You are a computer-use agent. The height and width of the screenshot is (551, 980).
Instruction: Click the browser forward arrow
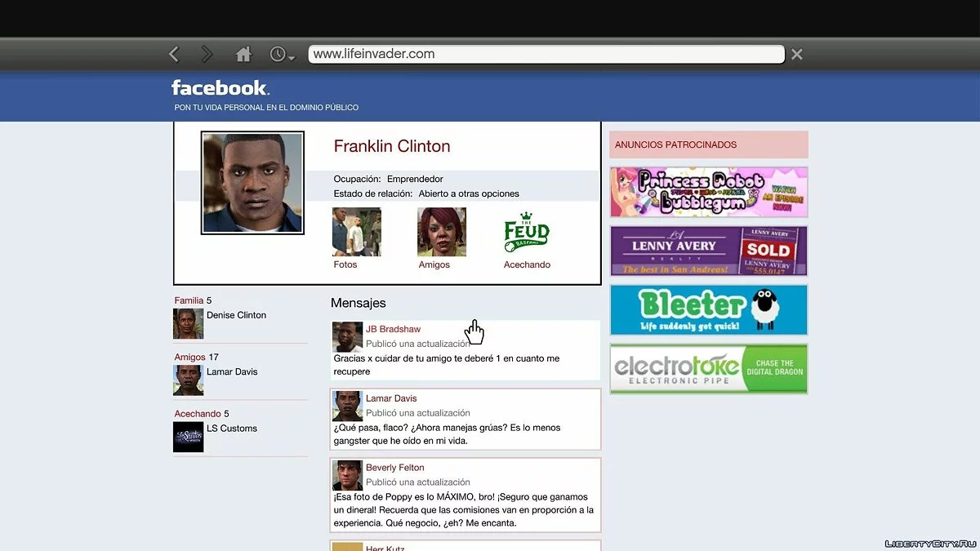pos(207,55)
